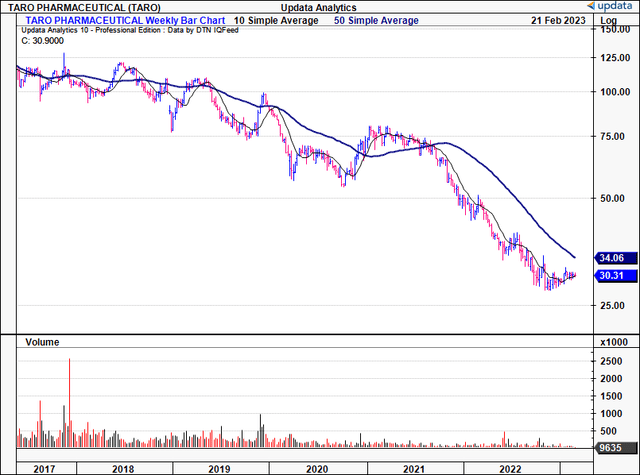This screenshot has height=475, width=640.
Task: Click the C: 30.9000 close value
Action: tap(42, 40)
